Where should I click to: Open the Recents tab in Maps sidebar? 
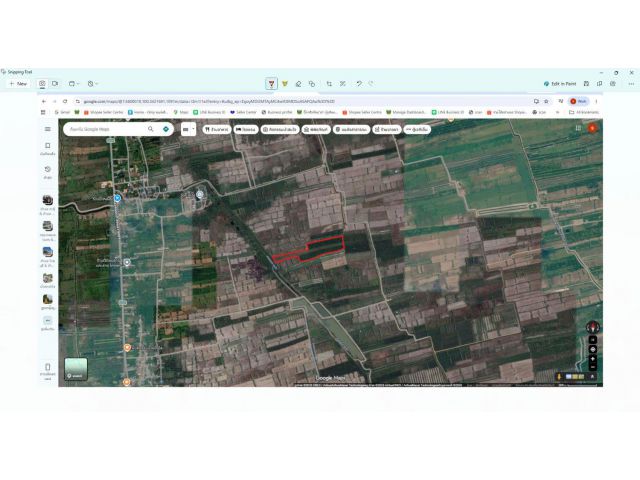[x=48, y=172]
